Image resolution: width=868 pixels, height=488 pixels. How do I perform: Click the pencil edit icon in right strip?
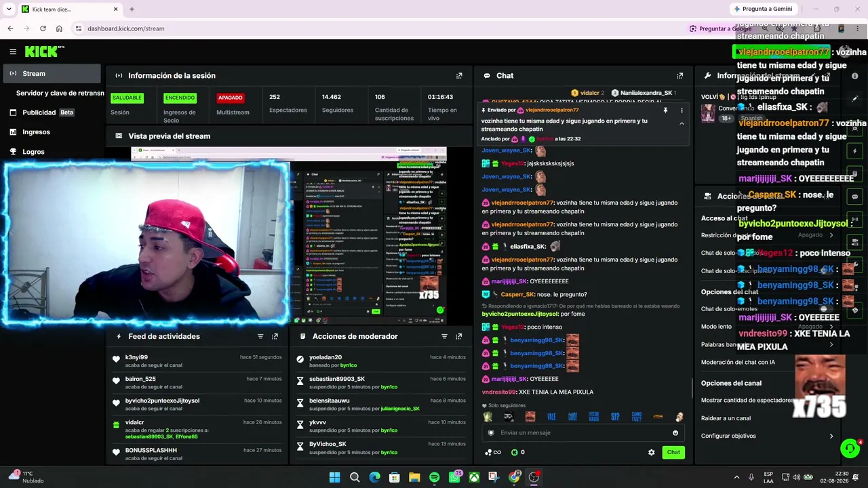click(x=855, y=98)
